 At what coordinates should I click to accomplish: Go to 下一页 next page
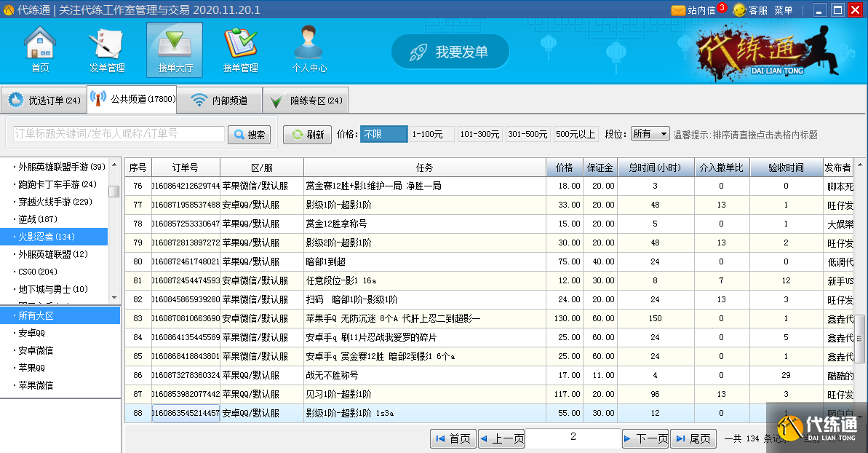coord(645,438)
